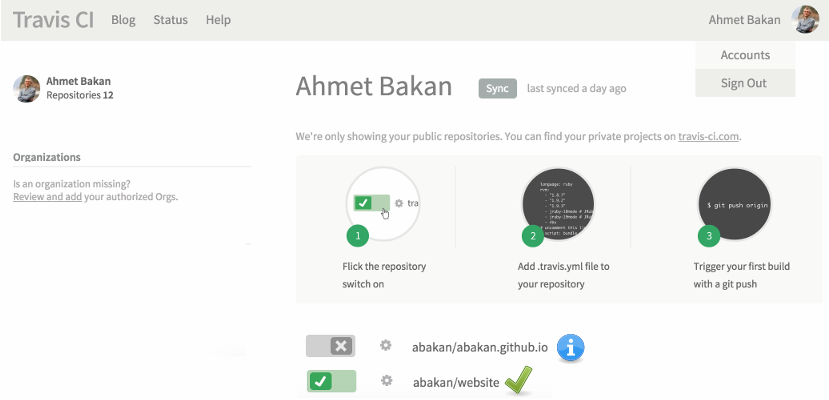The image size is (829, 400).
Task: Follow the travis-ci.com link
Action: 708,137
